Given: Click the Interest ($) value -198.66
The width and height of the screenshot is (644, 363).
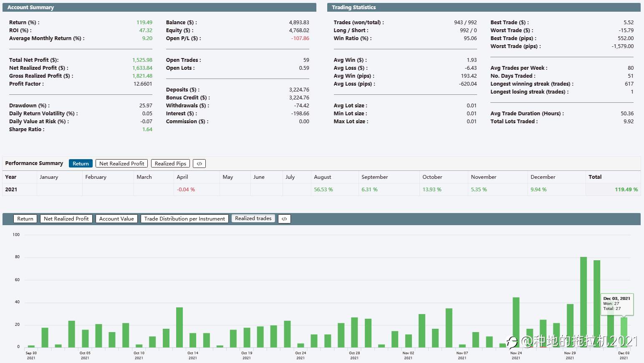Looking at the screenshot, I should point(300,114).
